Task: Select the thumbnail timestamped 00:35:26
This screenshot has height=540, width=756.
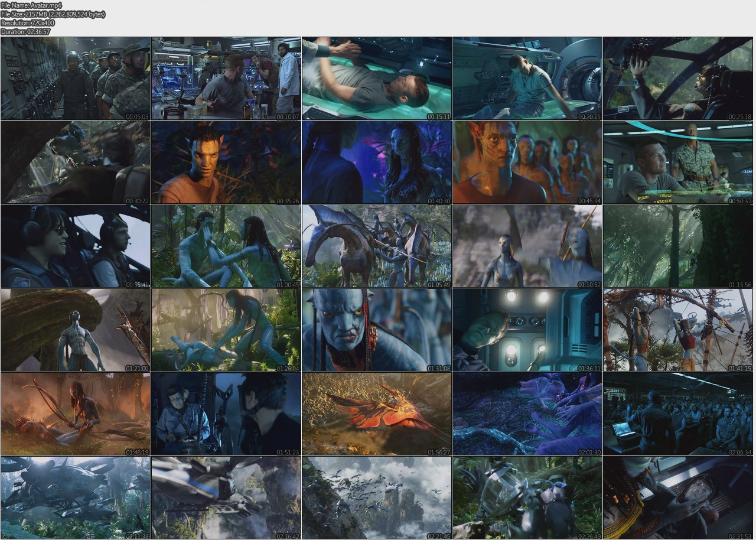Action: (x=226, y=162)
